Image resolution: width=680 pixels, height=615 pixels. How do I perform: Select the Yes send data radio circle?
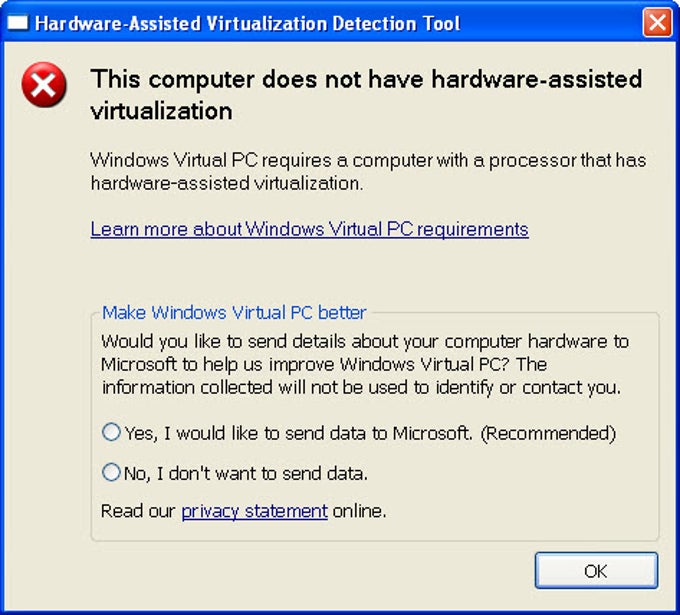click(x=111, y=432)
